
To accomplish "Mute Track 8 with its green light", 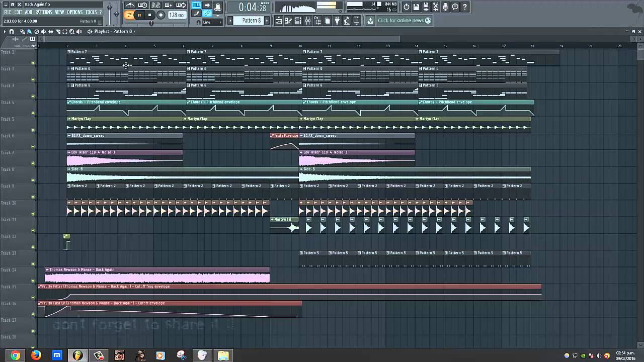I will click(33, 180).
